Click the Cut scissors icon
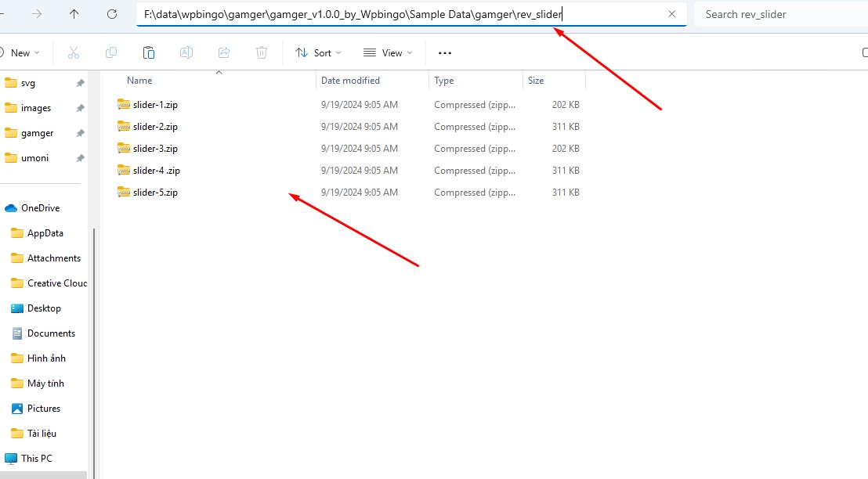The image size is (868, 479). tap(74, 52)
